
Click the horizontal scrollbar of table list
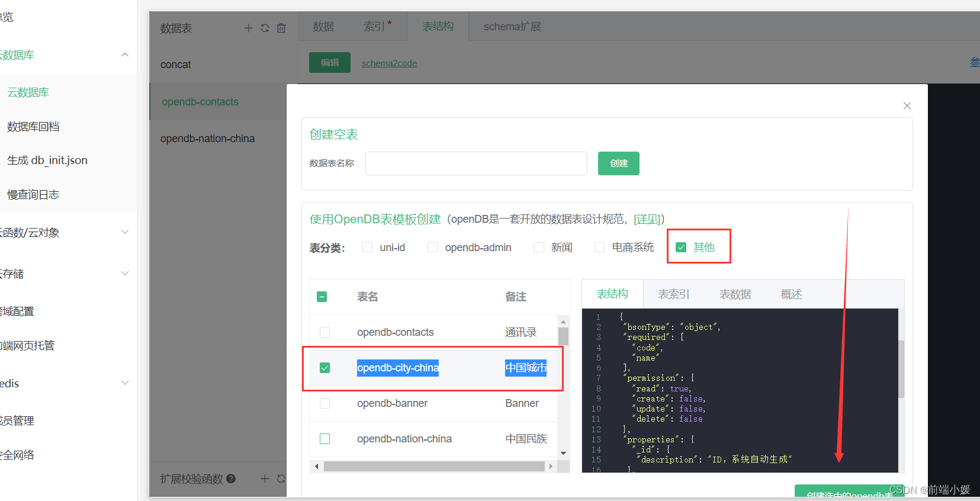(x=434, y=467)
